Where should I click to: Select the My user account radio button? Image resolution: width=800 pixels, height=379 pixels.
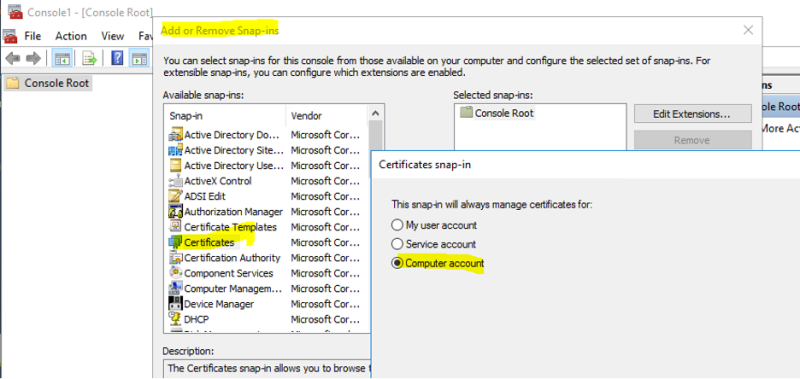(x=397, y=225)
